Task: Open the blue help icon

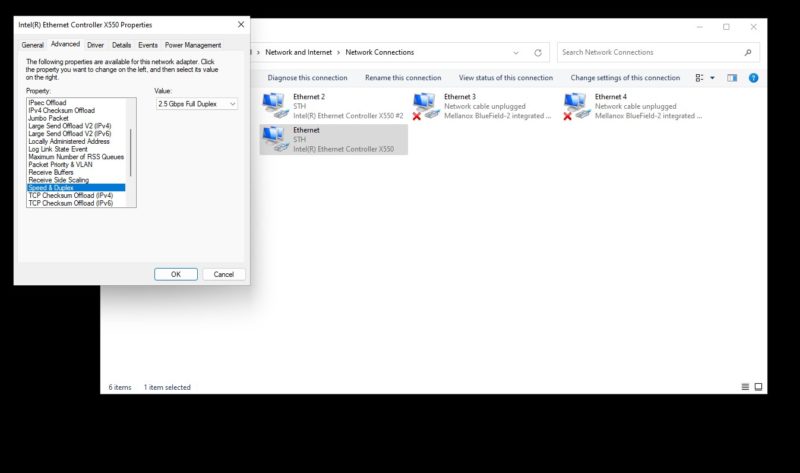Action: 754,78
